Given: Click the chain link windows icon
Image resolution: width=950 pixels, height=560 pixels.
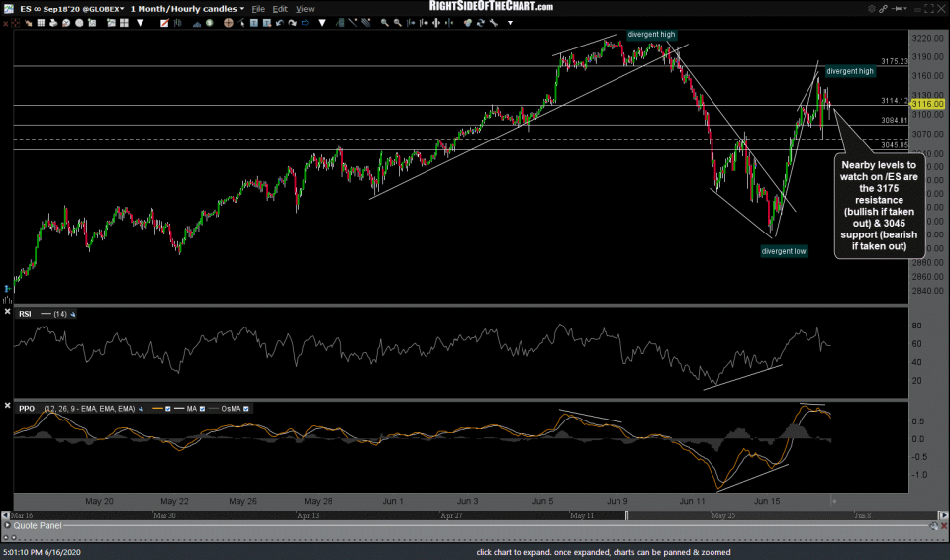Looking at the screenshot, I should coord(884,9).
